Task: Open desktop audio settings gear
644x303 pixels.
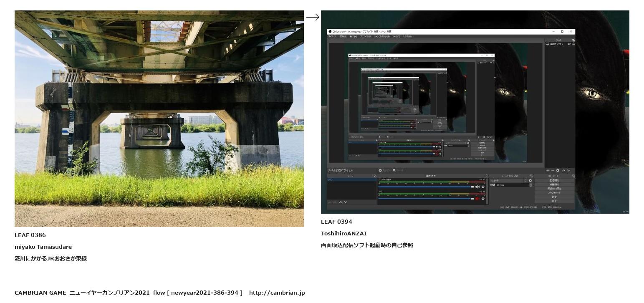Action: coord(483,187)
